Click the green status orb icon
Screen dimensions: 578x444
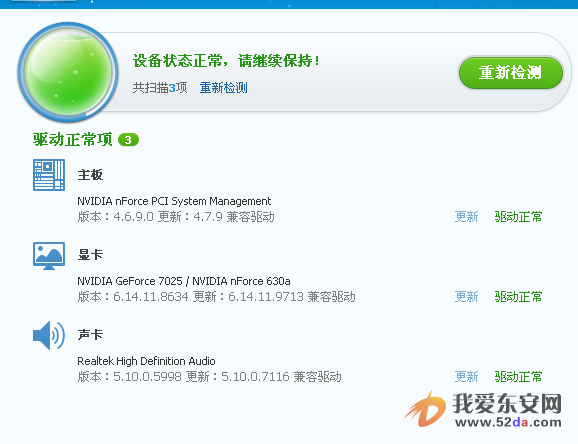click(x=68, y=72)
